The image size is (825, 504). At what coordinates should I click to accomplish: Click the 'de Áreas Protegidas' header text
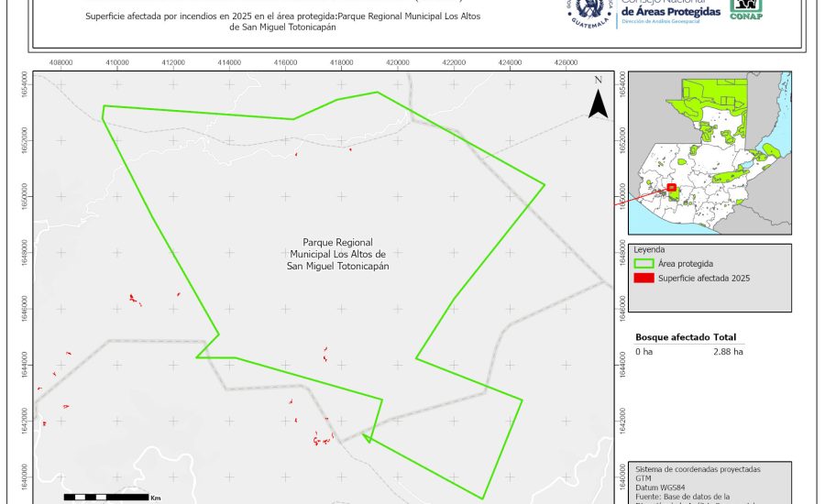pyautogui.click(x=668, y=10)
